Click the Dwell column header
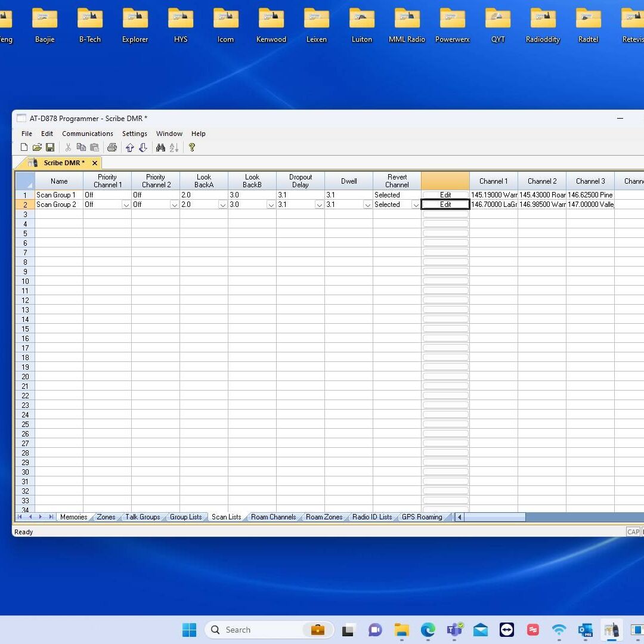This screenshot has width=644, height=644. click(x=349, y=181)
